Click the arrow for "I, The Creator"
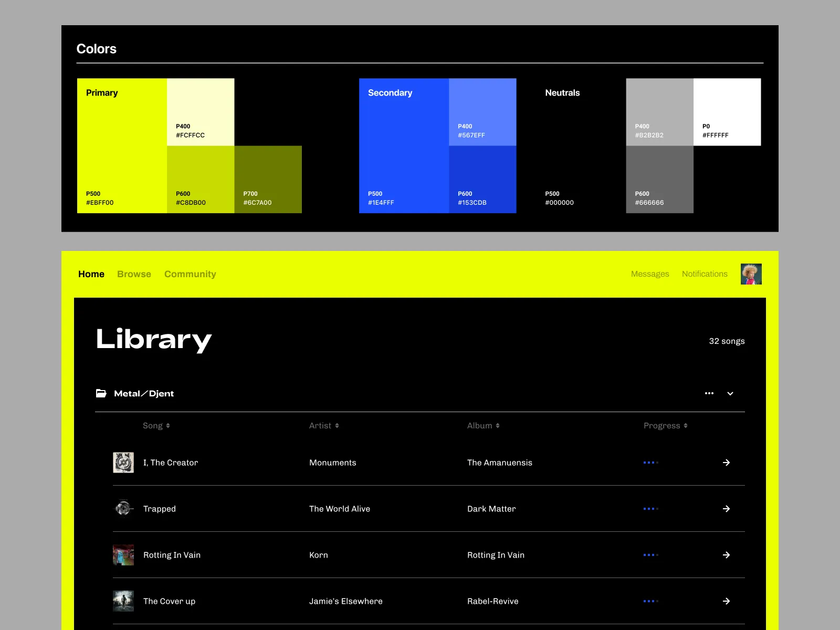 [x=727, y=463]
